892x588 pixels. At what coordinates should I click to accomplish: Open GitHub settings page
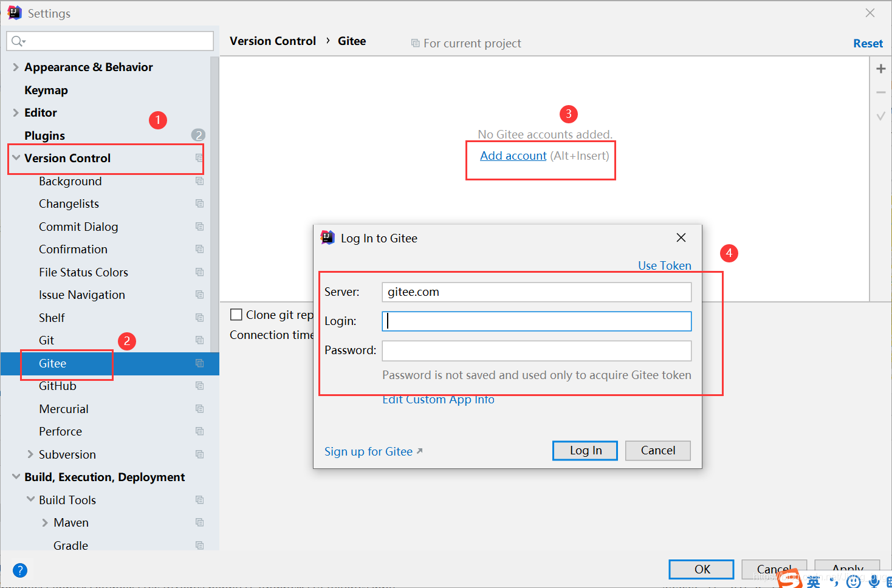(x=58, y=386)
